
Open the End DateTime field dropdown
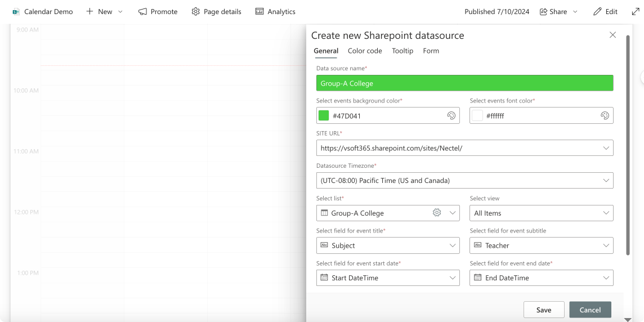click(542, 278)
